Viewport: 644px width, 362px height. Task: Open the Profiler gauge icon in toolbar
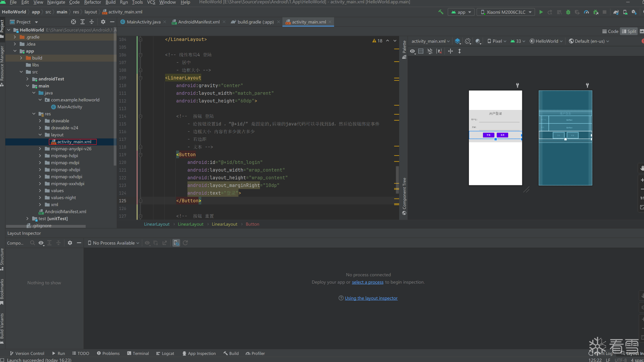click(x=586, y=12)
